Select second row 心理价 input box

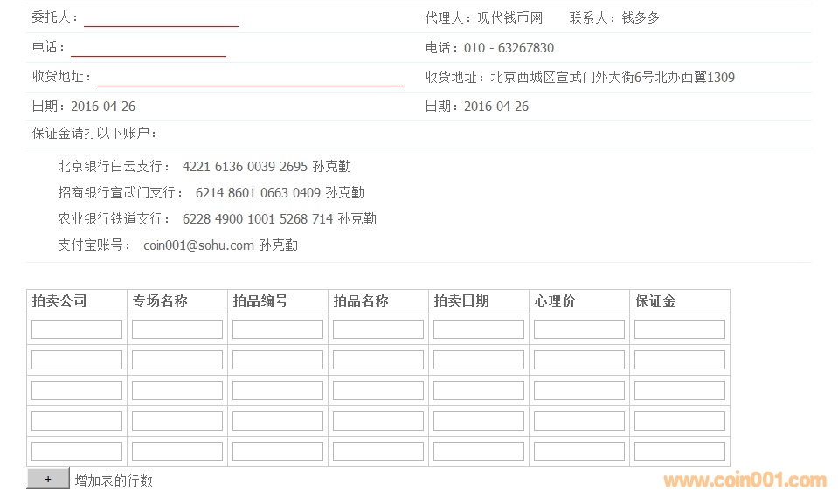coord(579,360)
